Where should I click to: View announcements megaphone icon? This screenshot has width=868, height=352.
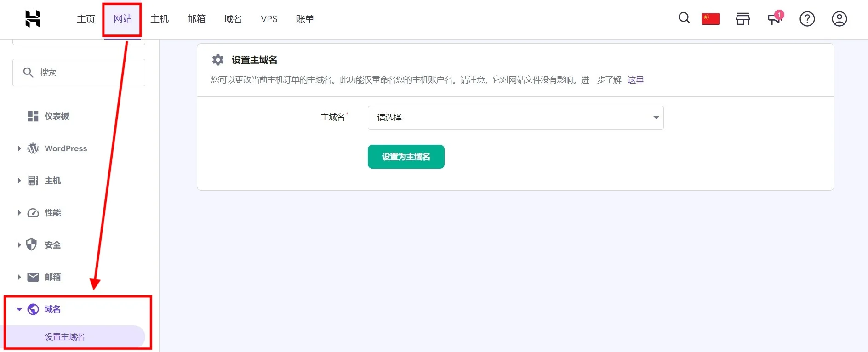[x=775, y=18]
